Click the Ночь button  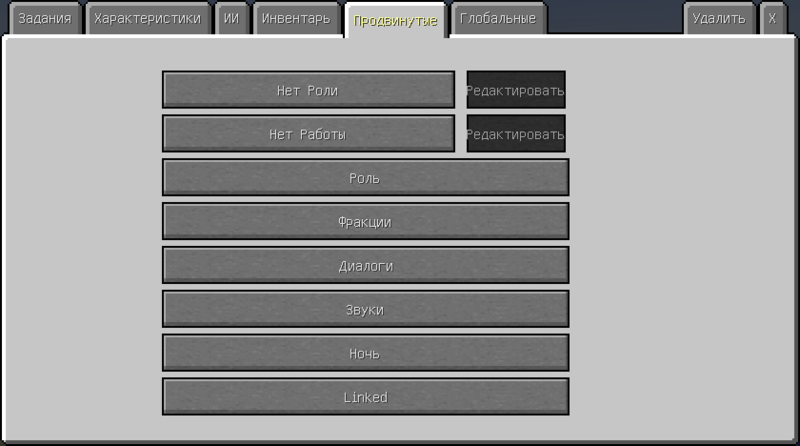[x=365, y=353]
